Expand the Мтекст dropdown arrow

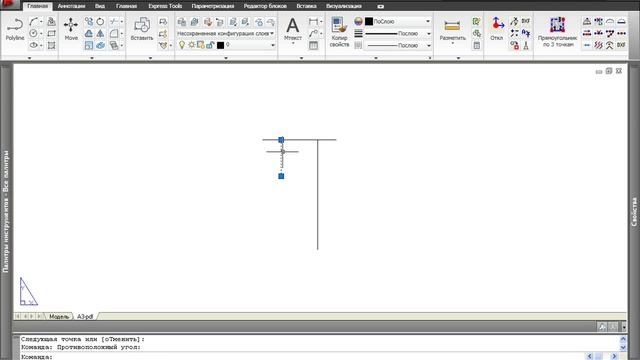293,43
